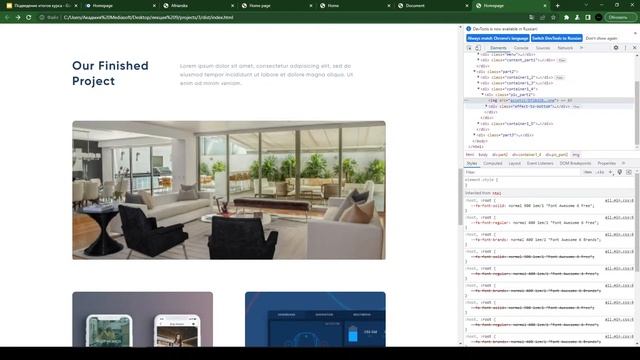The height and width of the screenshot is (360, 640).
Task: Click the Styles filter input field
Action: coord(522,172)
